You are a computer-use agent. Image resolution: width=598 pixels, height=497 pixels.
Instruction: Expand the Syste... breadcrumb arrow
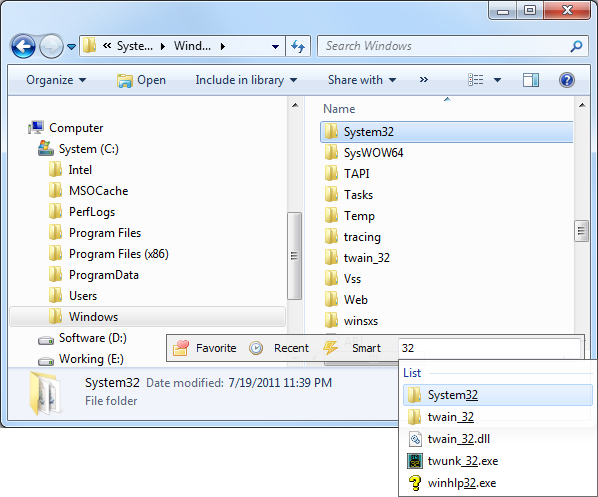point(163,47)
